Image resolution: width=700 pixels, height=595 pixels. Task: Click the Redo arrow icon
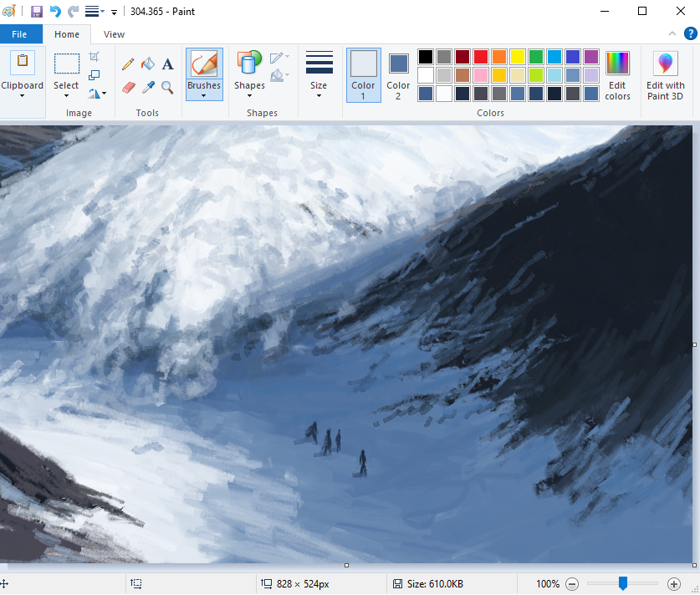pyautogui.click(x=73, y=11)
